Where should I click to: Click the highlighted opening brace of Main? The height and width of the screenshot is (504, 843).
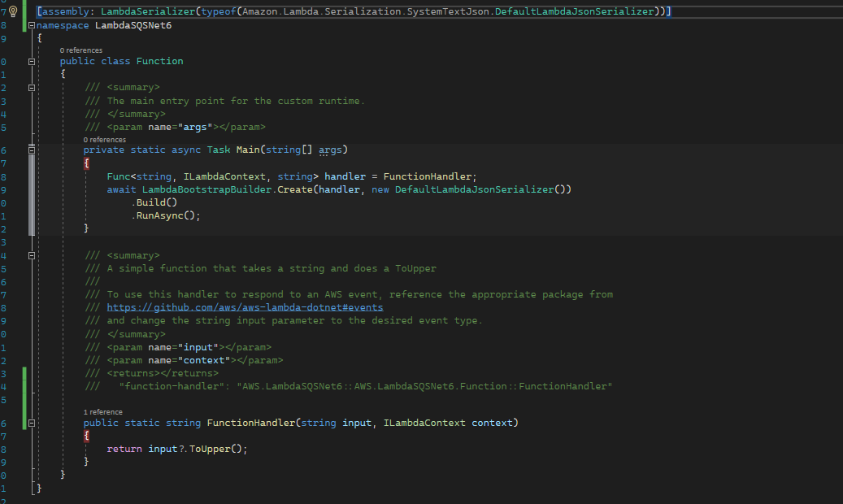tap(86, 163)
